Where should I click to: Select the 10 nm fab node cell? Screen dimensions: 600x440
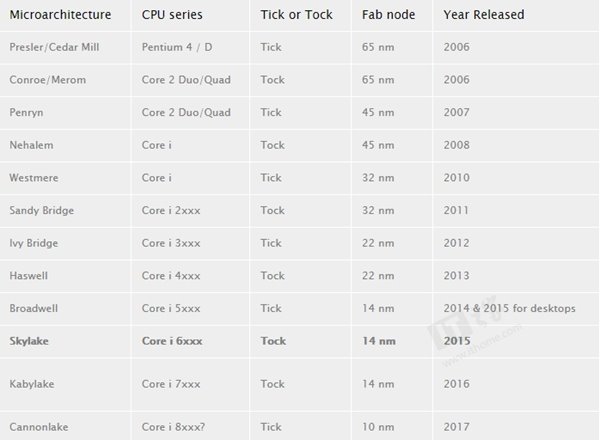[x=378, y=427]
